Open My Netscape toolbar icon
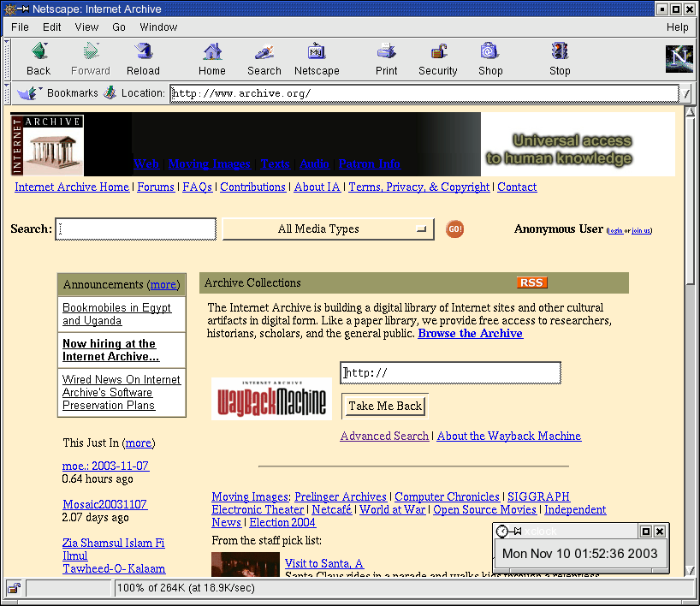This screenshot has height=606, width=700. coord(317,51)
